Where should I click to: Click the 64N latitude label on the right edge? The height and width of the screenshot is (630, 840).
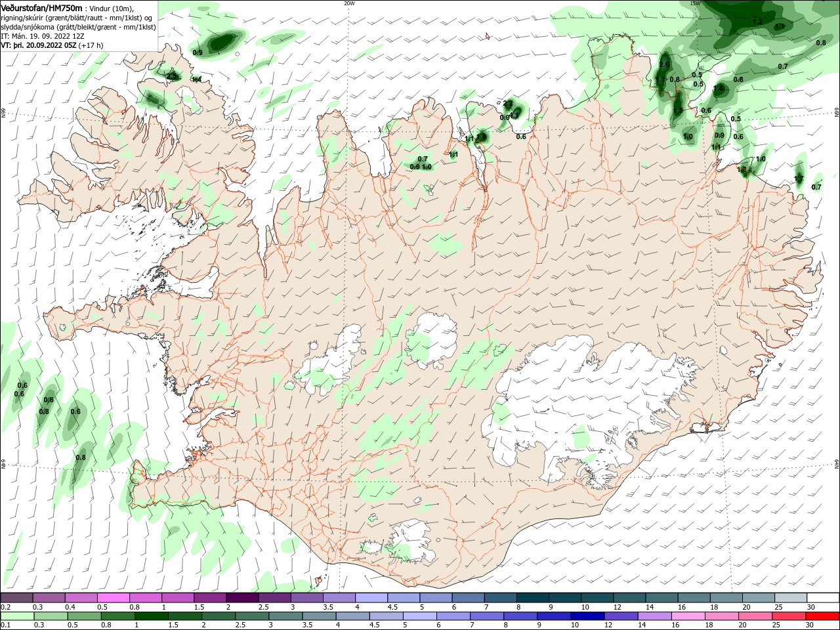[x=837, y=464]
